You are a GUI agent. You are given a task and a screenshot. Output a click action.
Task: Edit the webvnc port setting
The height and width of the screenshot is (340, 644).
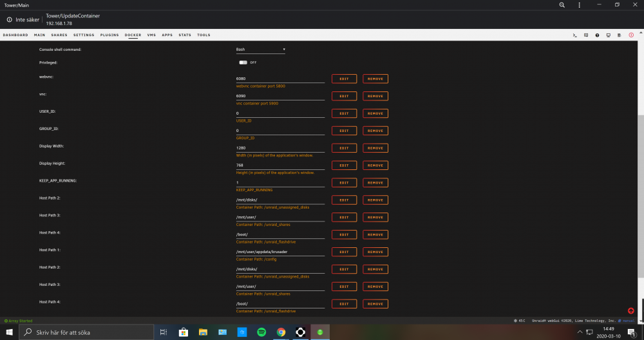pyautogui.click(x=344, y=79)
